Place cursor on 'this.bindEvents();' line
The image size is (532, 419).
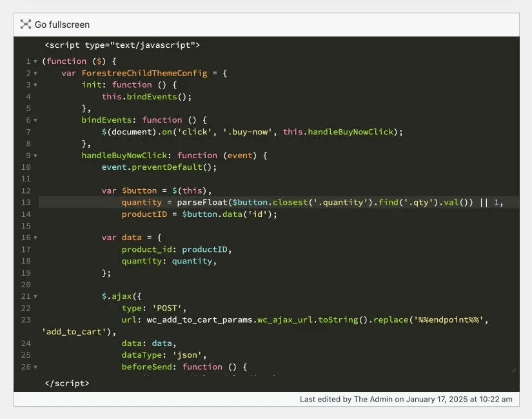[x=146, y=97]
